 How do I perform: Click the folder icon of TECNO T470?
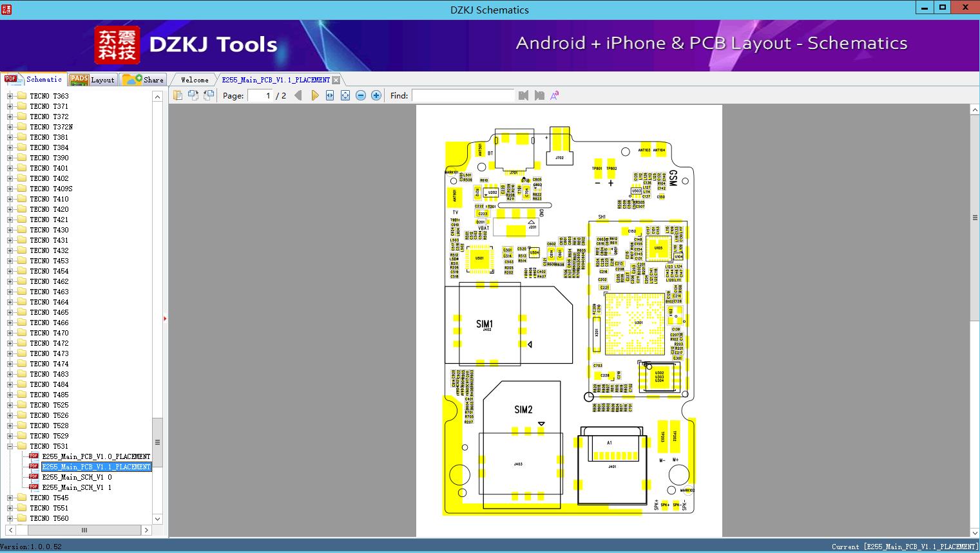tap(21, 333)
